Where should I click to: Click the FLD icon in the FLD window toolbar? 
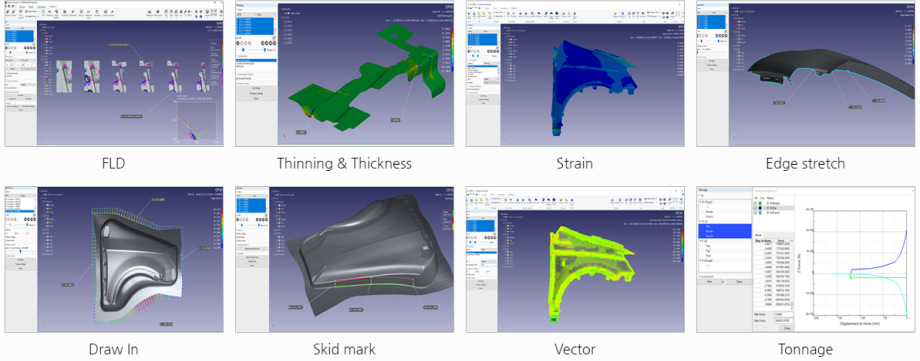coord(43,13)
